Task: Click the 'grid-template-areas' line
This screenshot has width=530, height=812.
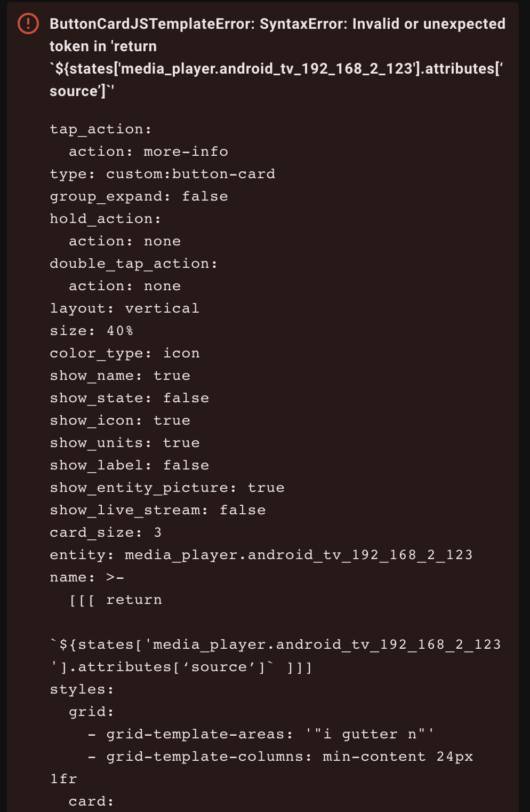Action: pyautogui.click(x=261, y=734)
